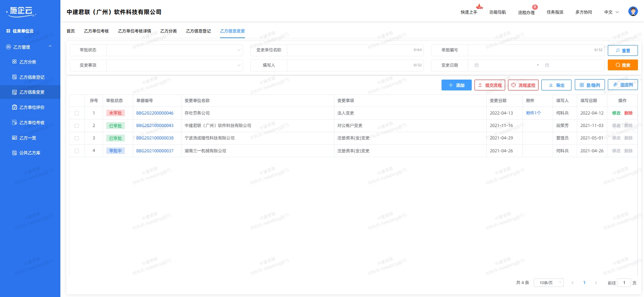Screen dimensions: 644x297
Task: Check row BBG202100000043 checkbox
Action: (76, 126)
